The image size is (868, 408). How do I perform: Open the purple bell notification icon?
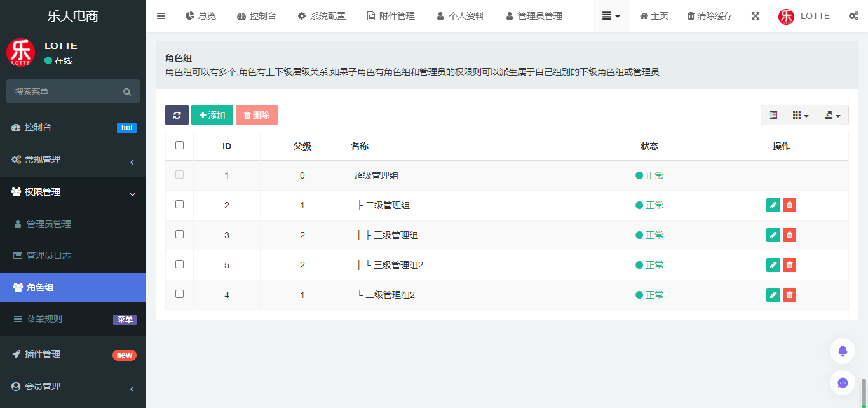tap(843, 351)
